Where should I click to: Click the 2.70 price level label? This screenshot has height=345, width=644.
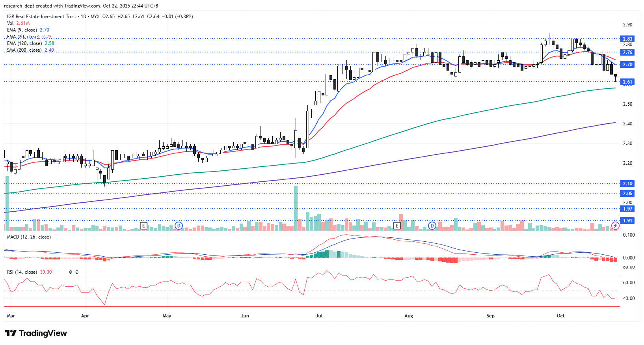click(627, 65)
